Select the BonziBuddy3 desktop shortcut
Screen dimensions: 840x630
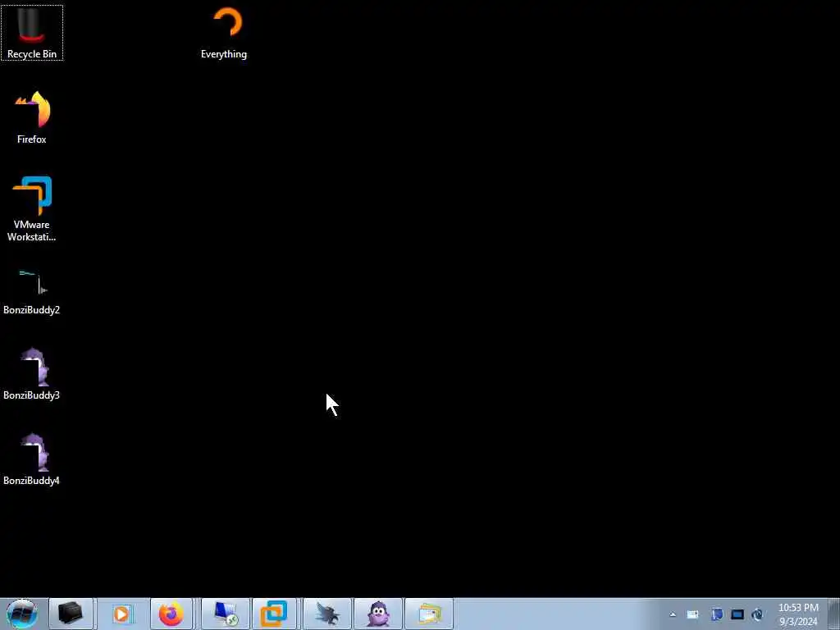coord(32,374)
